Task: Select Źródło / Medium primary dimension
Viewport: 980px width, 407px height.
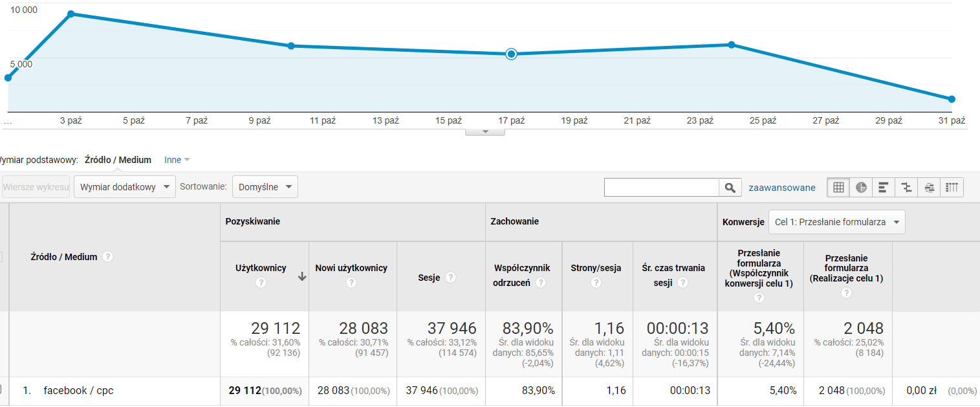Action: [118, 160]
